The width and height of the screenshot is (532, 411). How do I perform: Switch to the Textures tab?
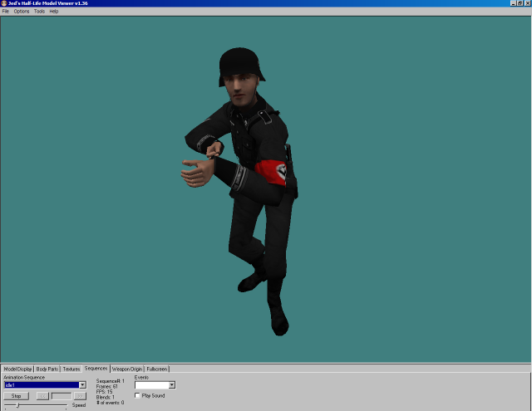(x=71, y=369)
